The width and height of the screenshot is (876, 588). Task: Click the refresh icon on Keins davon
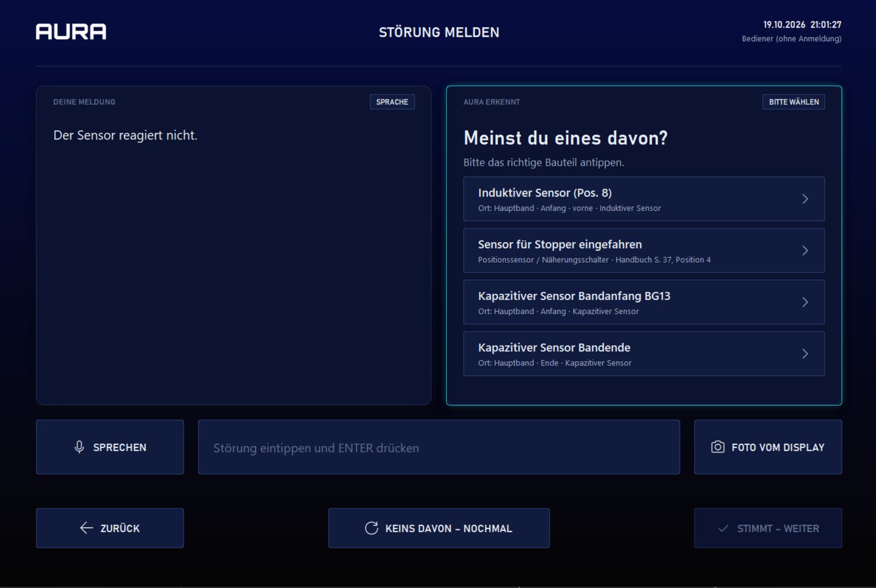(x=372, y=528)
